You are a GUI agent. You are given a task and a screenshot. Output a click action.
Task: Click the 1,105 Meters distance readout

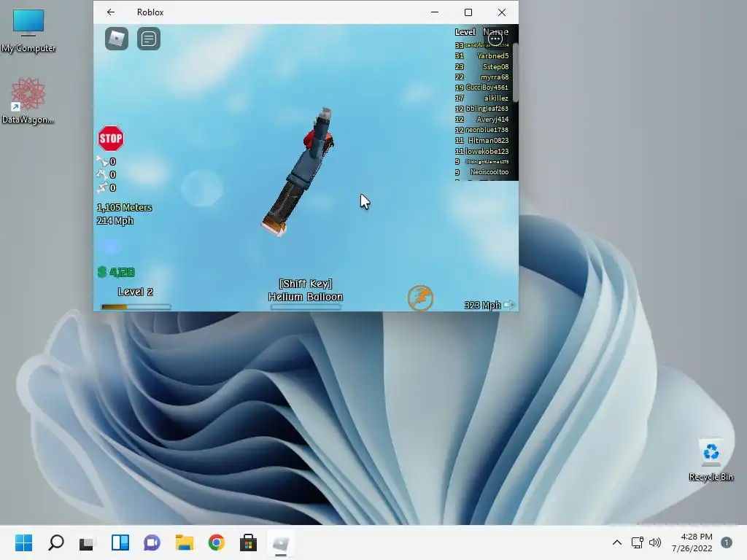[x=124, y=208]
